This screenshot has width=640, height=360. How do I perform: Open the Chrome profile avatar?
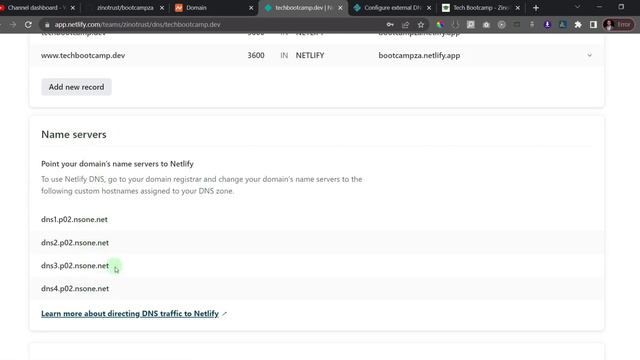pos(610,24)
